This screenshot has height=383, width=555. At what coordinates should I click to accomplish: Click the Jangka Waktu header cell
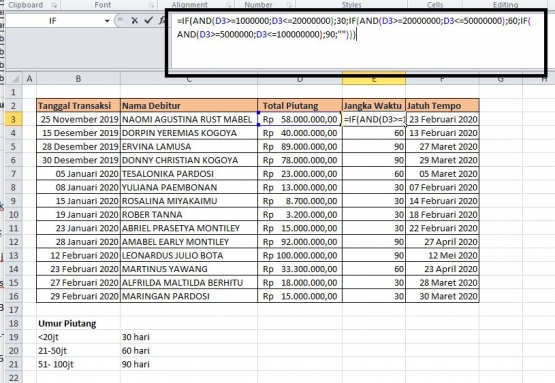[374, 105]
